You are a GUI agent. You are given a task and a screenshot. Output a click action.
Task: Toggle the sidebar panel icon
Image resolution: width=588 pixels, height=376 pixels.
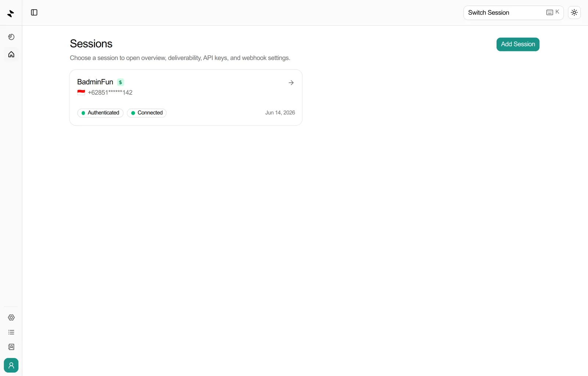(x=34, y=12)
